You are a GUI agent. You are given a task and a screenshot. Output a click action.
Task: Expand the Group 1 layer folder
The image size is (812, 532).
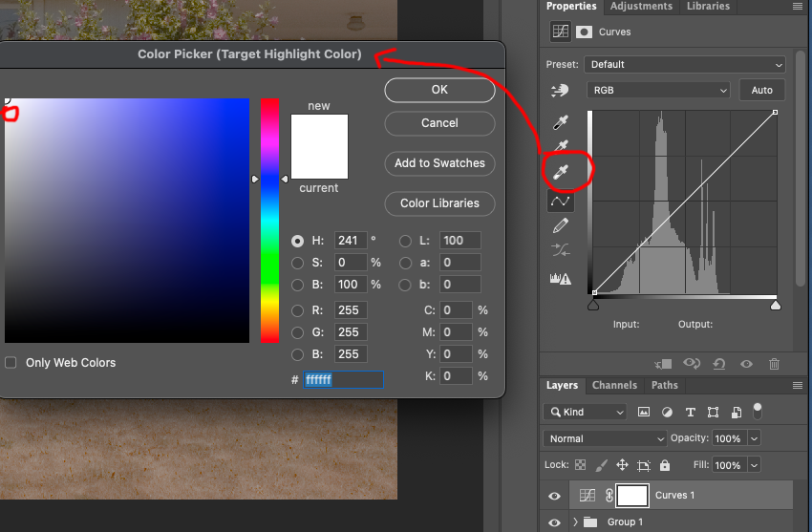(575, 522)
